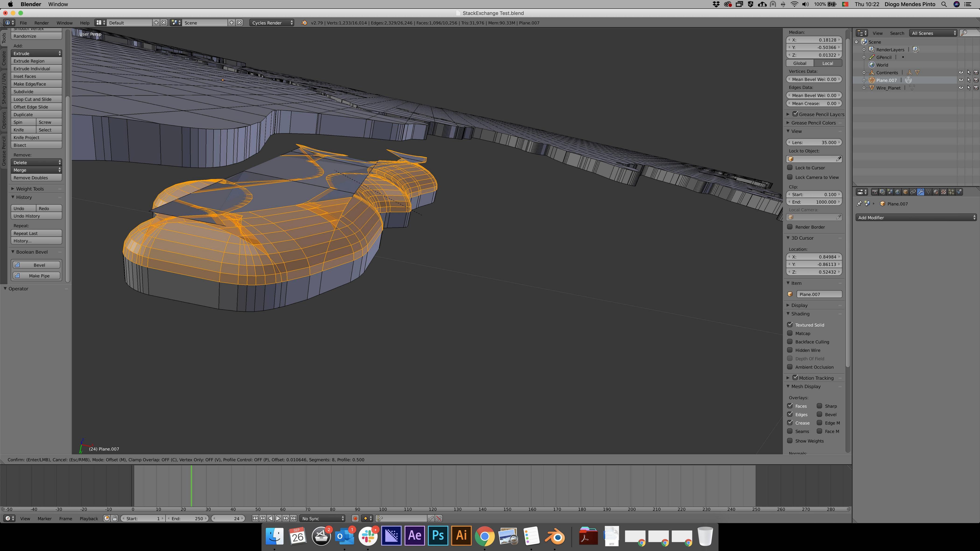This screenshot has height=551, width=980.
Task: Toggle visibility eye for Plane.007
Action: pos(961,80)
